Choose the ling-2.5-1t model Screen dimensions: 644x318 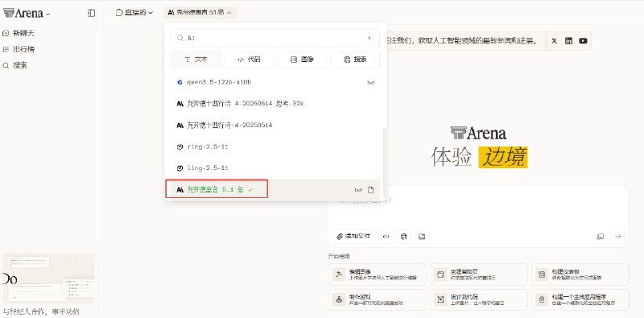pyautogui.click(x=275, y=168)
